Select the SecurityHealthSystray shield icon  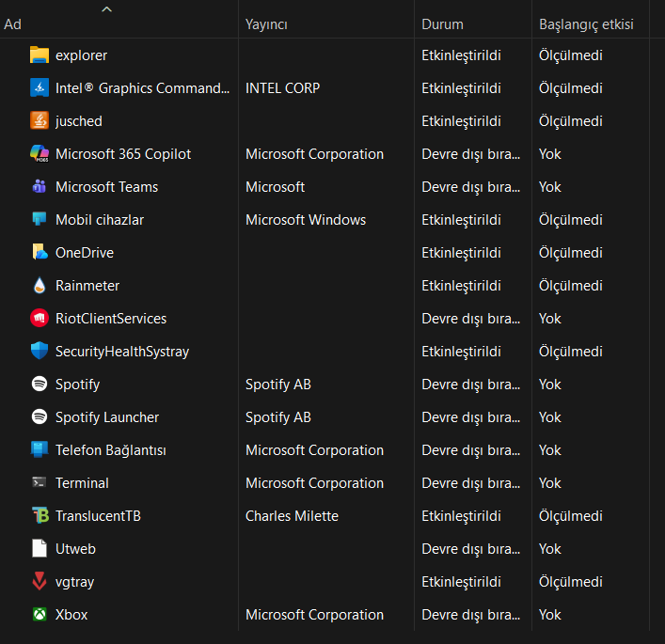(40, 351)
